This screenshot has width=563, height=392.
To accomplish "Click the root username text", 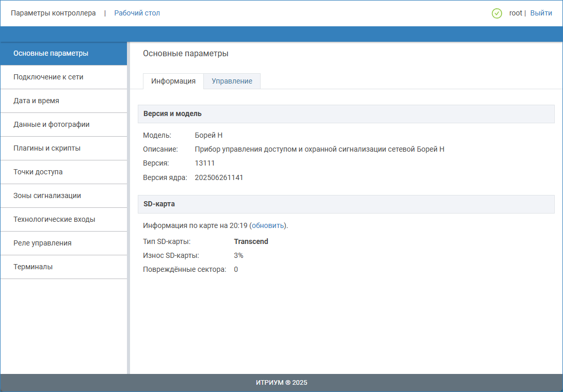I will pos(516,13).
